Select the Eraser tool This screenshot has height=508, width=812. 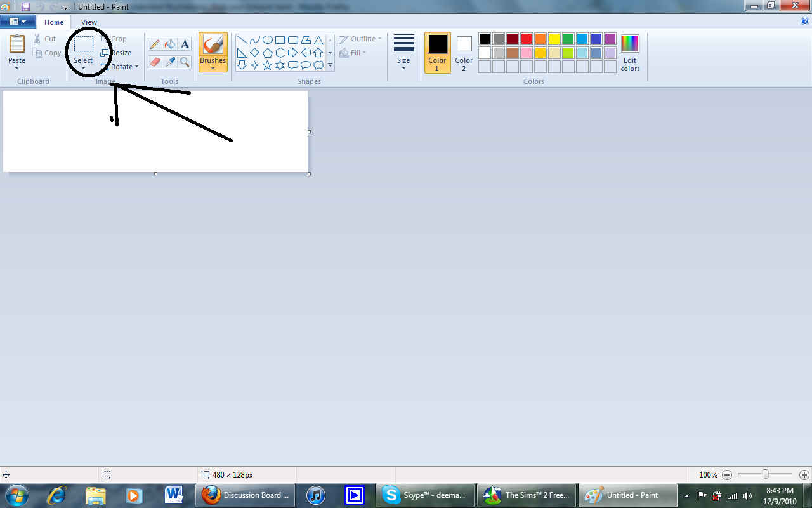point(155,63)
